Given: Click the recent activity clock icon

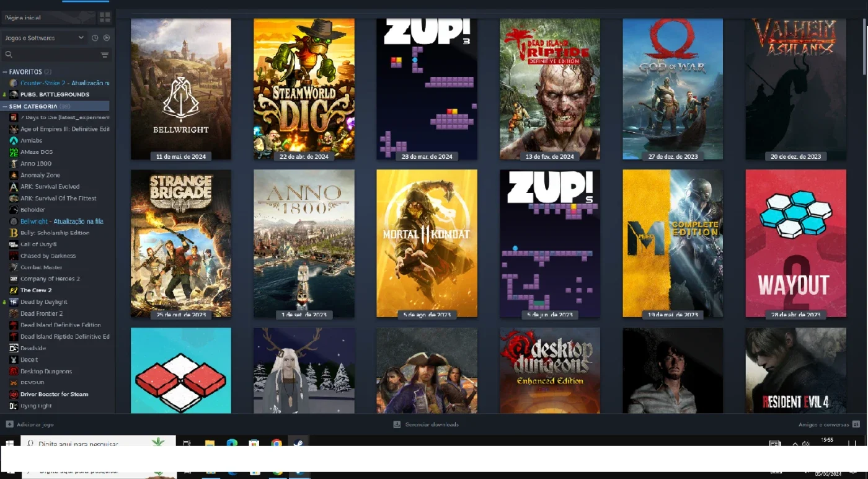Looking at the screenshot, I should click(x=95, y=38).
